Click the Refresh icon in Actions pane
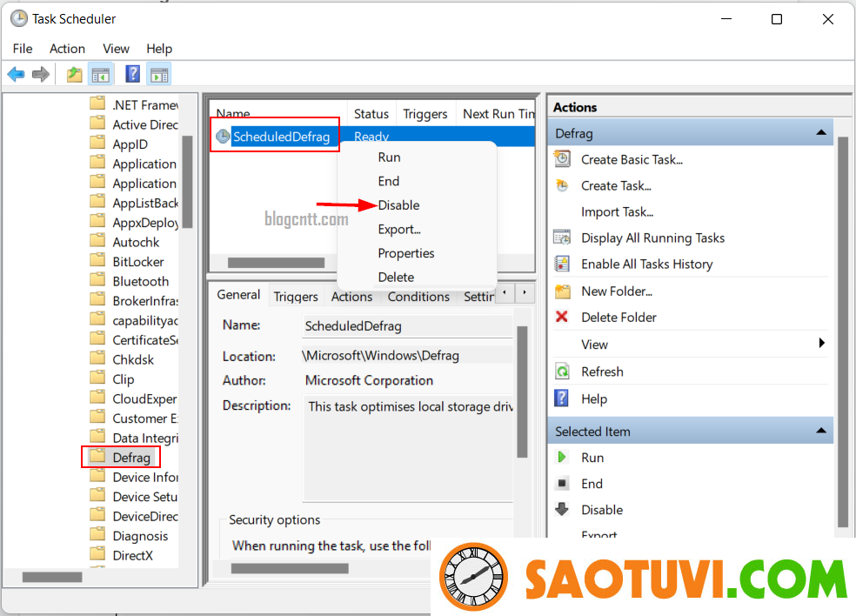The image size is (856, 616). pyautogui.click(x=563, y=372)
